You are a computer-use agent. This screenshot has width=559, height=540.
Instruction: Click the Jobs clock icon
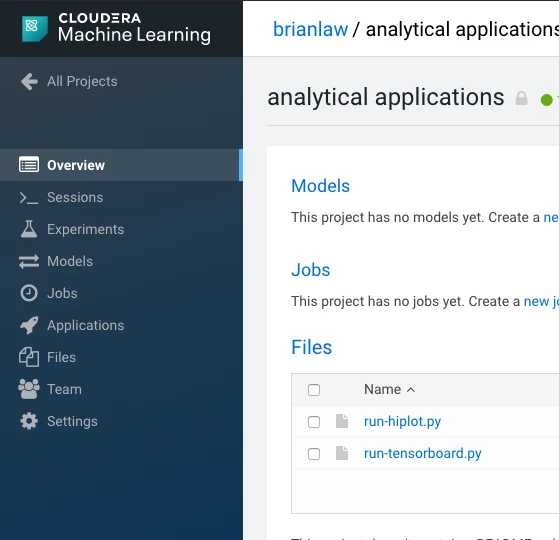(x=29, y=293)
